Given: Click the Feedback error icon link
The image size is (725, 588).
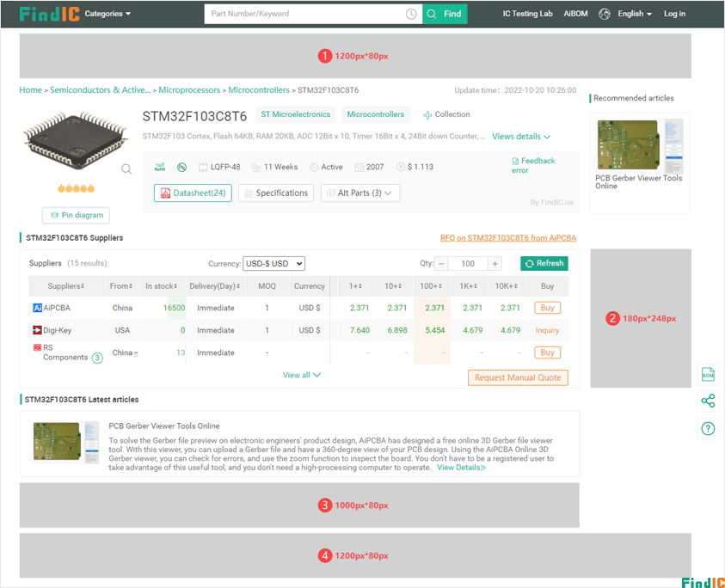Looking at the screenshot, I should 533,166.
